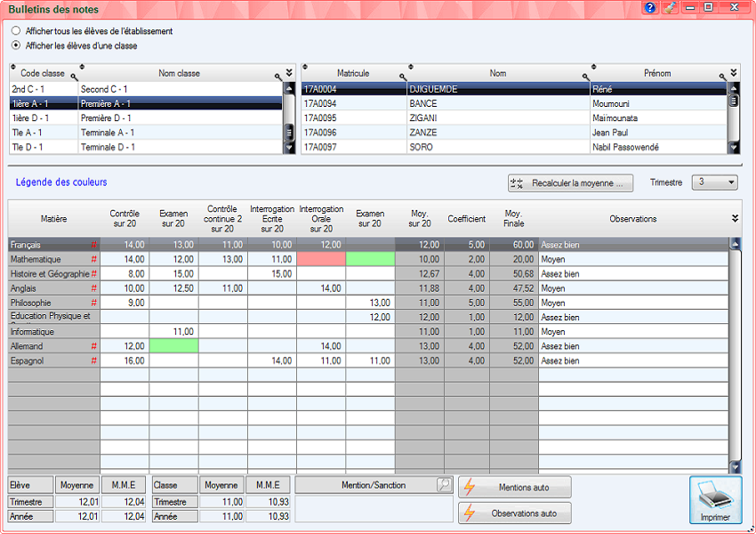Click Anglais Examen grade 12,50
The height and width of the screenshot is (534, 756).
click(x=173, y=288)
